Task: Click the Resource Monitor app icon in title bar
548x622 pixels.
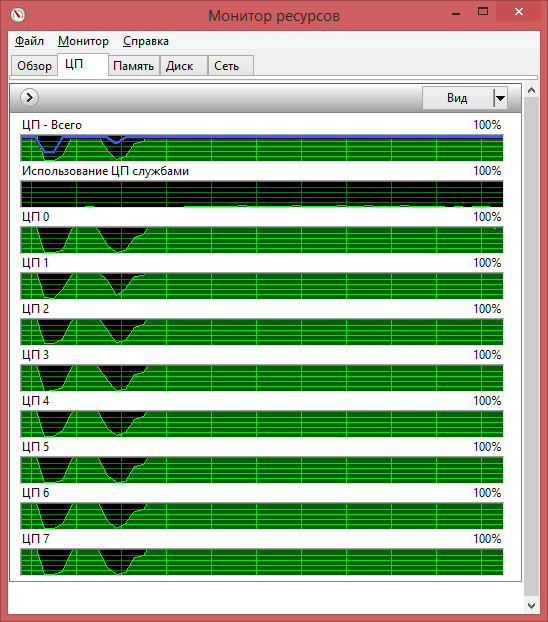Action: [x=18, y=15]
